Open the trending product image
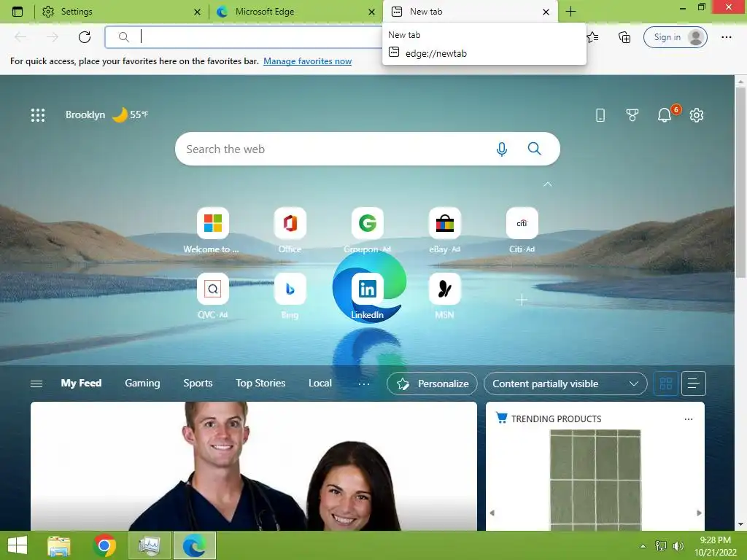Image resolution: width=747 pixels, height=560 pixels. click(595, 480)
